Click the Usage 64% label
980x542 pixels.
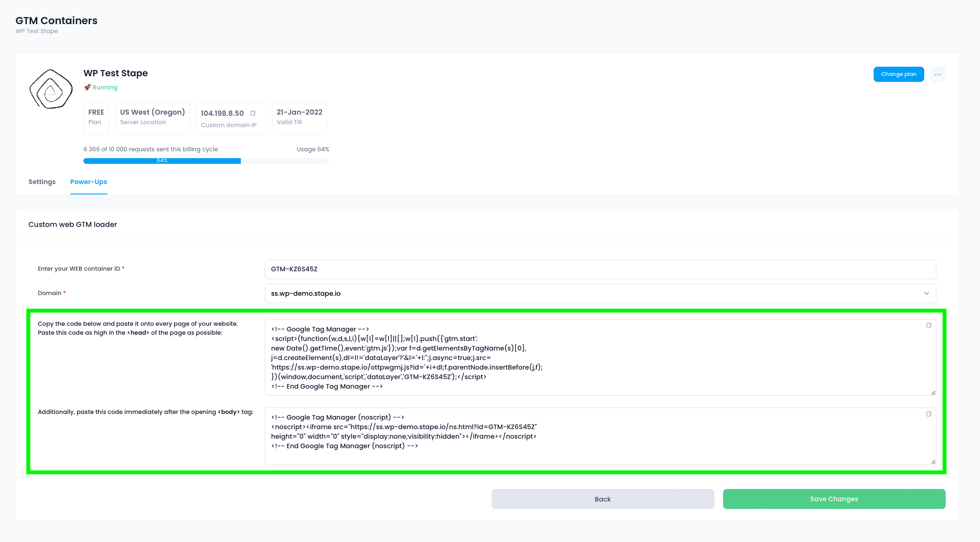pyautogui.click(x=313, y=149)
